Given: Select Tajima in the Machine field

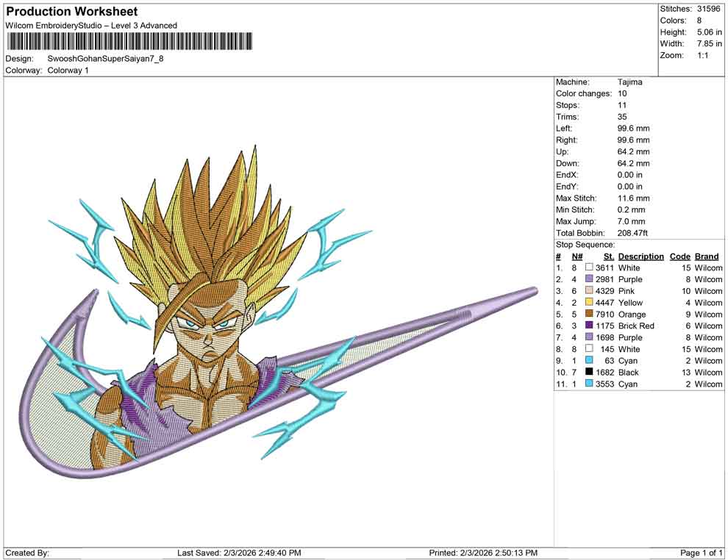Looking at the screenshot, I should pyautogui.click(x=630, y=82).
